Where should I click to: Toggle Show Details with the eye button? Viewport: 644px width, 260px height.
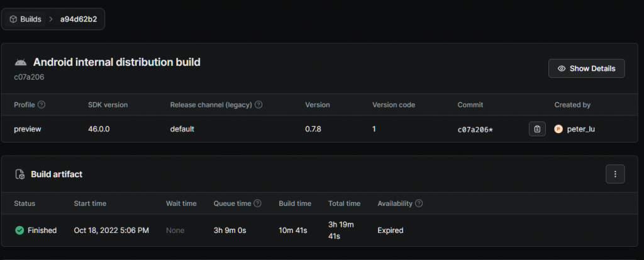586,68
